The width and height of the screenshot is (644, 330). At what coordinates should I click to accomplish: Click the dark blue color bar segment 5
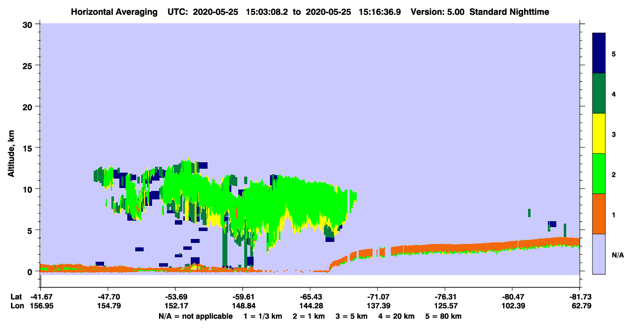pyautogui.click(x=599, y=53)
